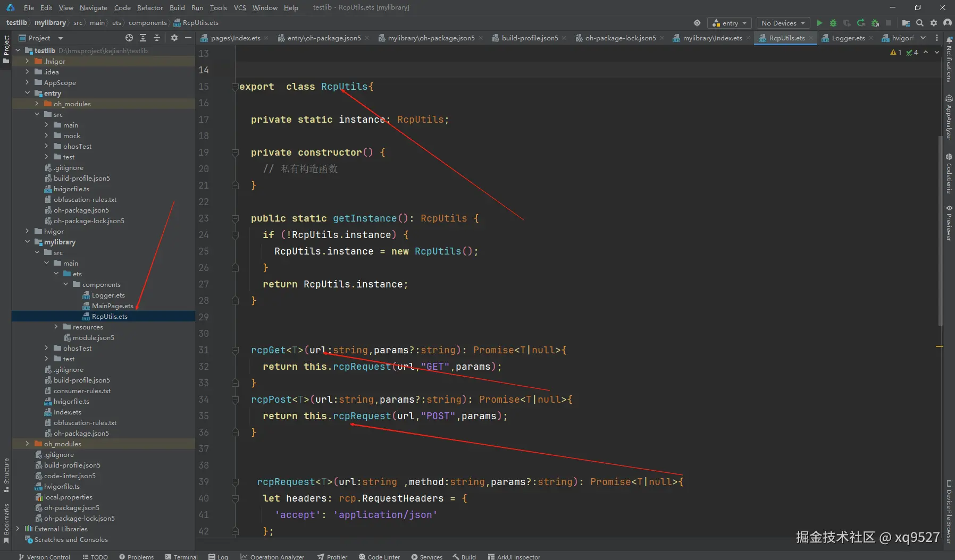Viewport: 955px width, 560px height.
Task: Open the AppAnalyzer side panel
Action: pos(949,117)
